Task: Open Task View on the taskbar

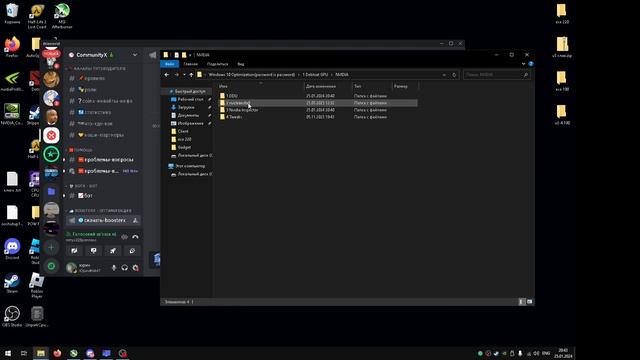Action: click(24, 353)
